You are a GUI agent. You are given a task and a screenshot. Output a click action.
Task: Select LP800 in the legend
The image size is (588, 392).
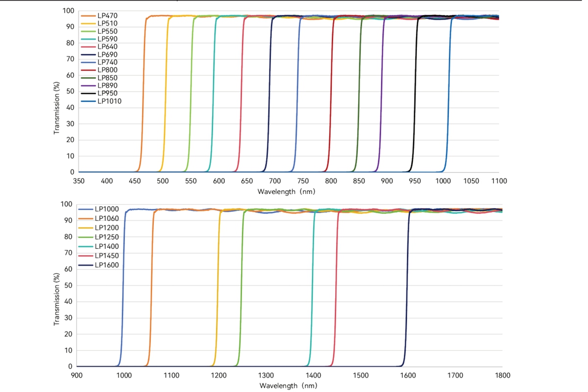click(x=99, y=70)
